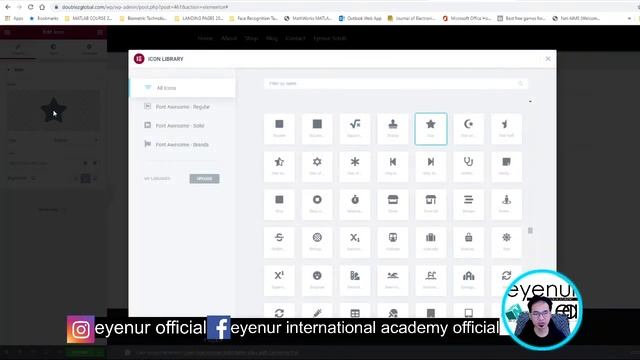Select the Store icon
This screenshot has height=360, width=640.
pyautogui.click(x=393, y=204)
